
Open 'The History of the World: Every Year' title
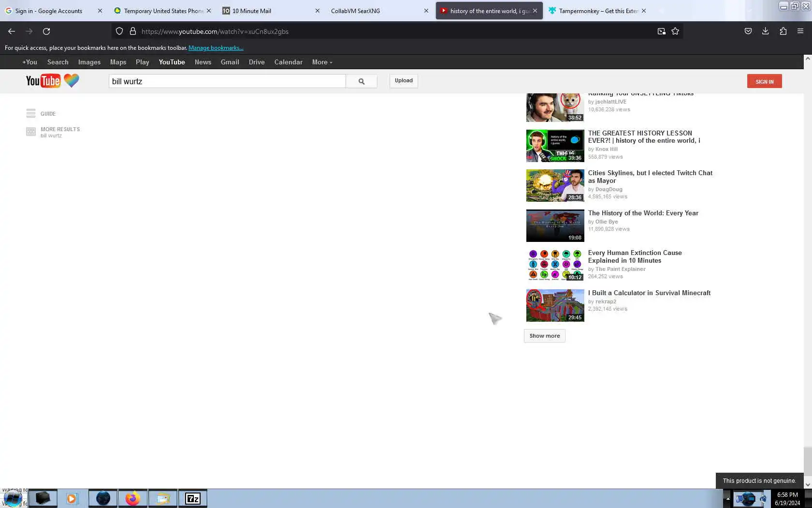click(643, 213)
